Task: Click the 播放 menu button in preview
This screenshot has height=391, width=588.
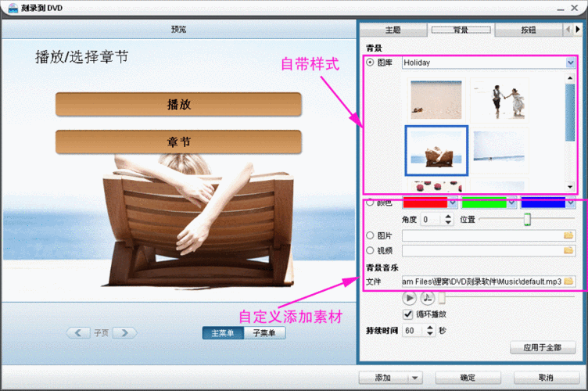Action: [x=178, y=104]
